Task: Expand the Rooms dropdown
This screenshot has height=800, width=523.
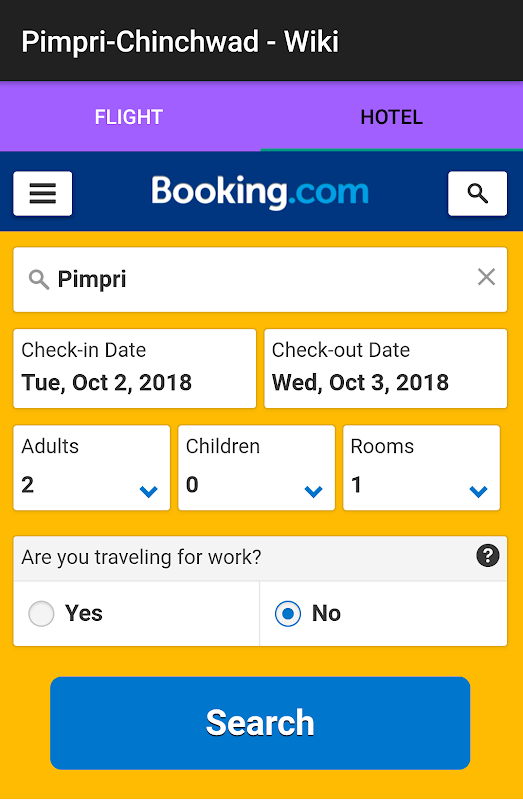Action: [421, 468]
